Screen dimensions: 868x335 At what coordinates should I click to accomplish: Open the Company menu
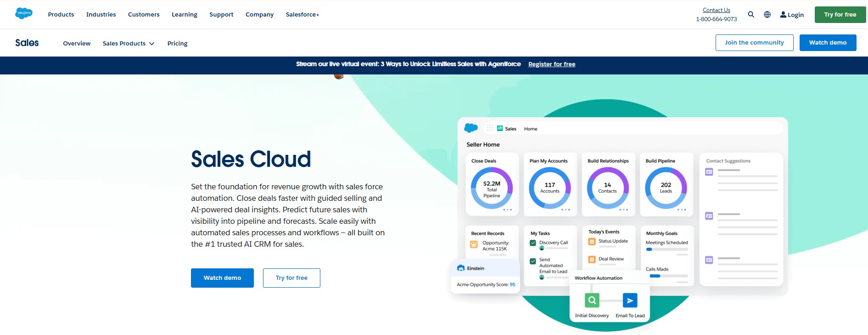pos(259,14)
